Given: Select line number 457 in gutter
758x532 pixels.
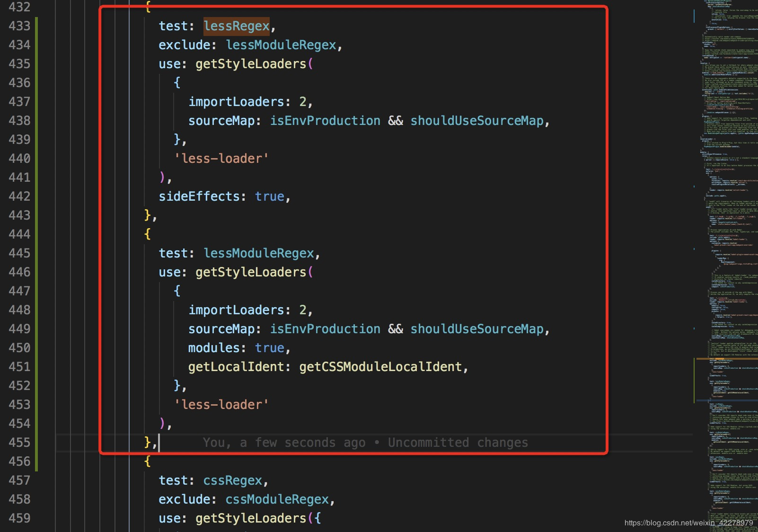Looking at the screenshot, I should (19, 480).
